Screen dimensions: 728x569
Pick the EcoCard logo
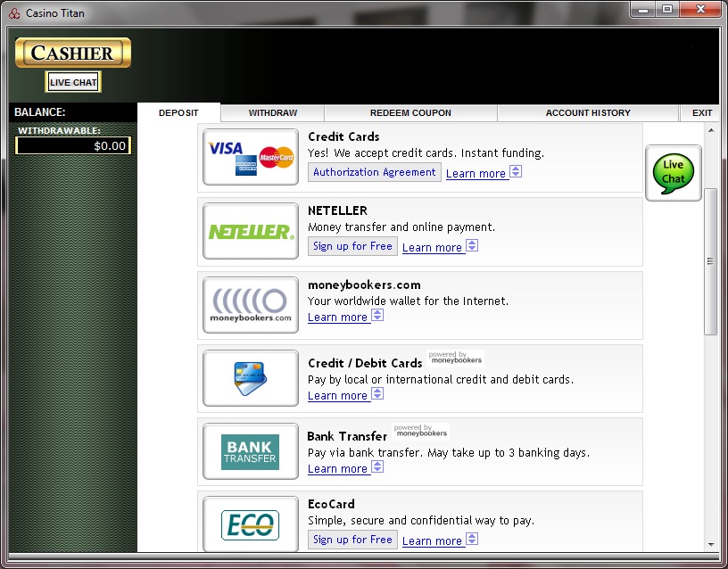251,524
